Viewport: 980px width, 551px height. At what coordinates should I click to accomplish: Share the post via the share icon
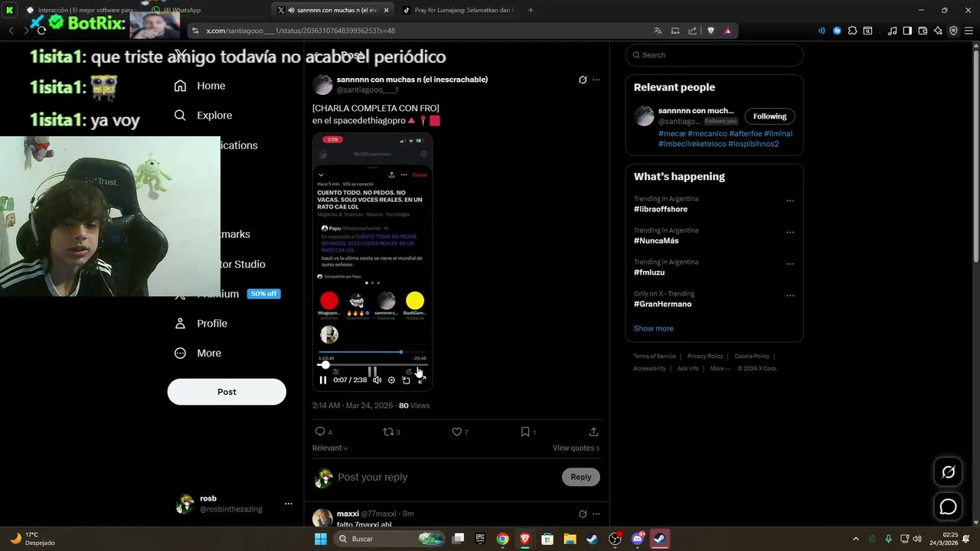[x=593, y=432]
